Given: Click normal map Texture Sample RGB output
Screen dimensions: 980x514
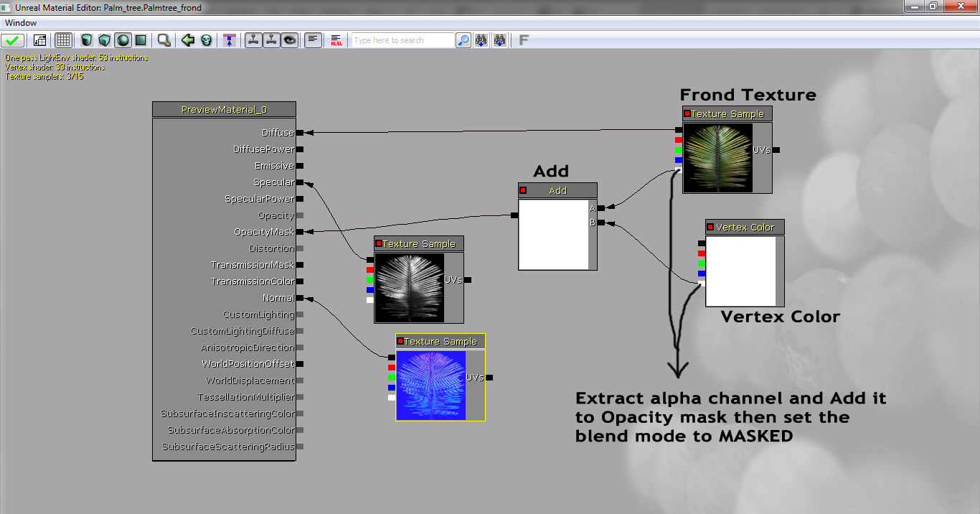Looking at the screenshot, I should (x=392, y=358).
